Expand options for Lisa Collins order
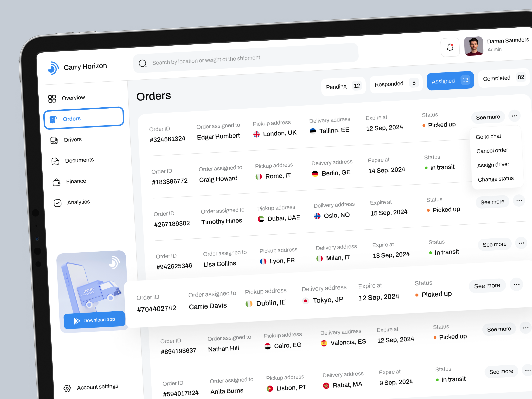This screenshot has width=532, height=399. click(x=521, y=243)
